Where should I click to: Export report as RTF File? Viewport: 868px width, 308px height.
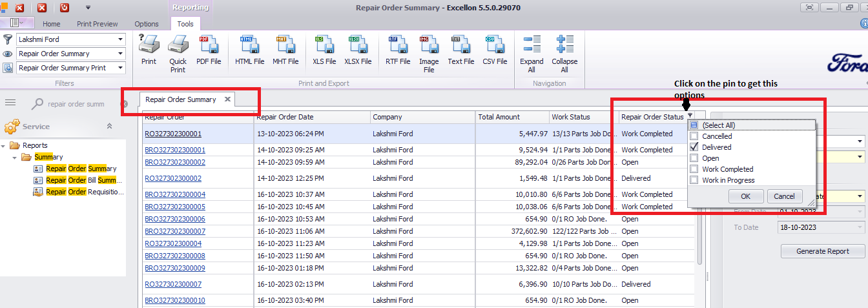pos(398,50)
